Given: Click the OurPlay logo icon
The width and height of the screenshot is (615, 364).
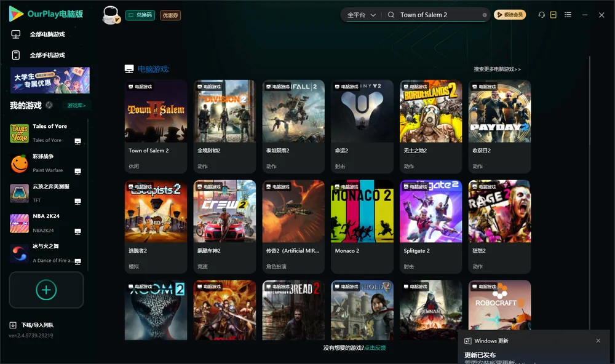Looking at the screenshot, I should coord(16,14).
